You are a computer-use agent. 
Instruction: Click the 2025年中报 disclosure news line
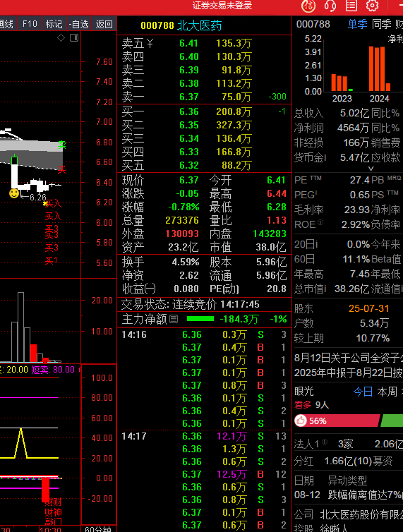349,373
